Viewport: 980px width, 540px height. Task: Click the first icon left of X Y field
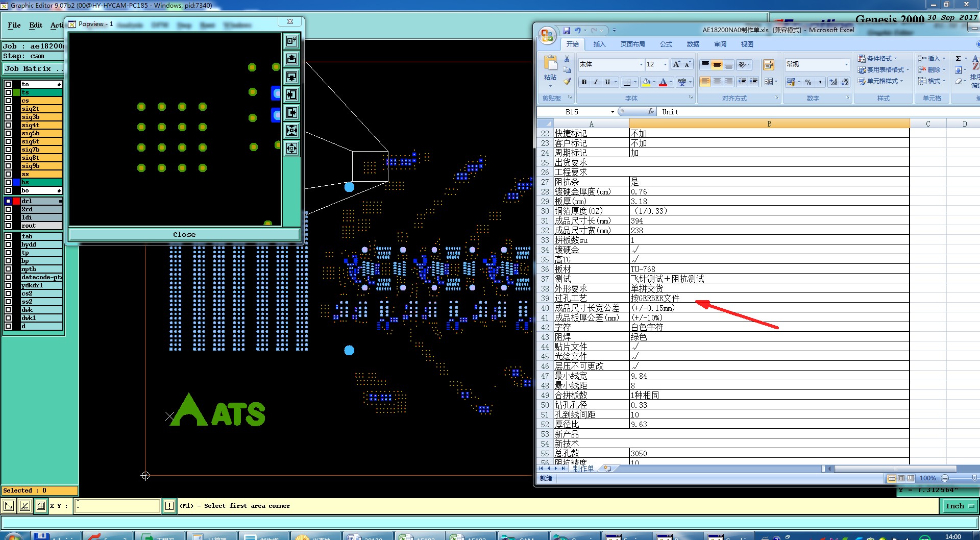(x=9, y=506)
